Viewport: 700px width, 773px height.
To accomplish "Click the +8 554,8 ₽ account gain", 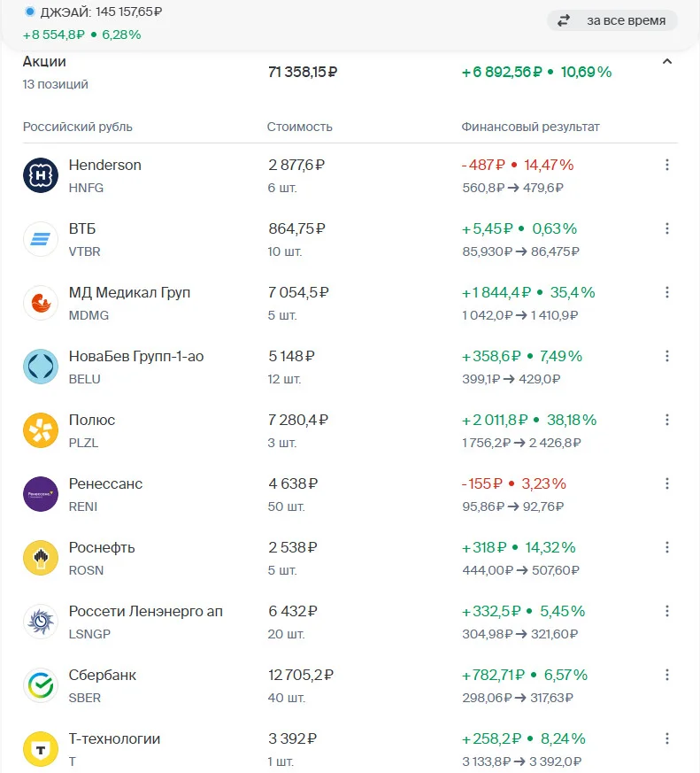I will 54,35.
